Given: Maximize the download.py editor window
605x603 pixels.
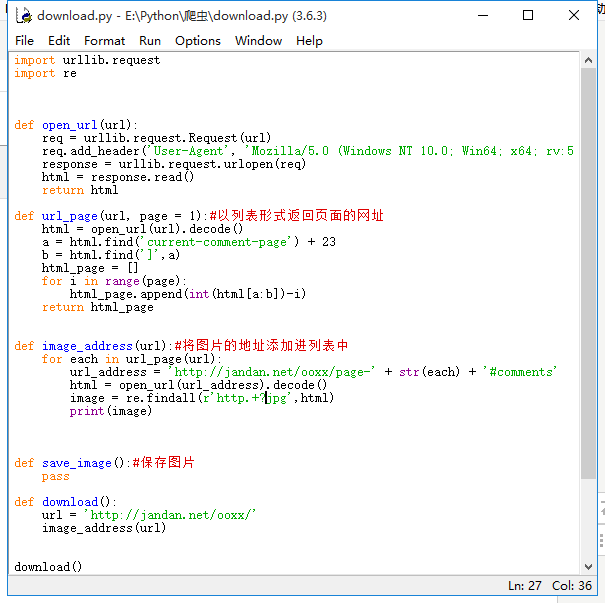Looking at the screenshot, I should pyautogui.click(x=528, y=15).
